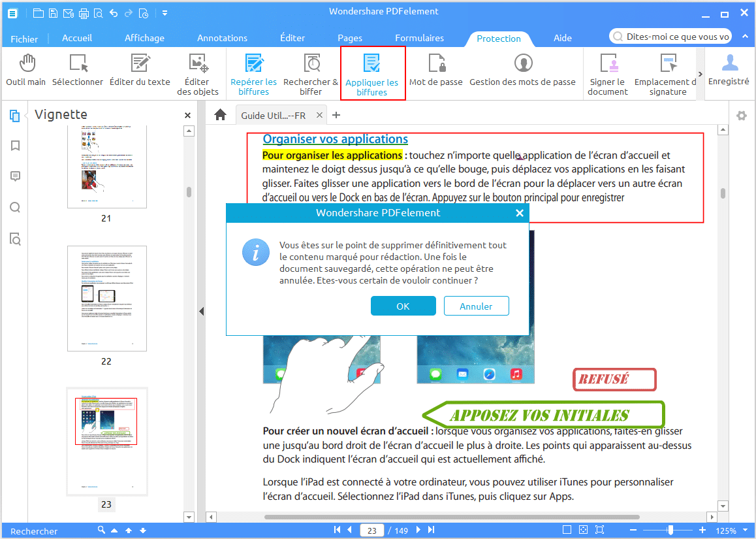Confirm redaction by clicking OK
Image resolution: width=756 pixels, height=539 pixels.
tap(403, 306)
